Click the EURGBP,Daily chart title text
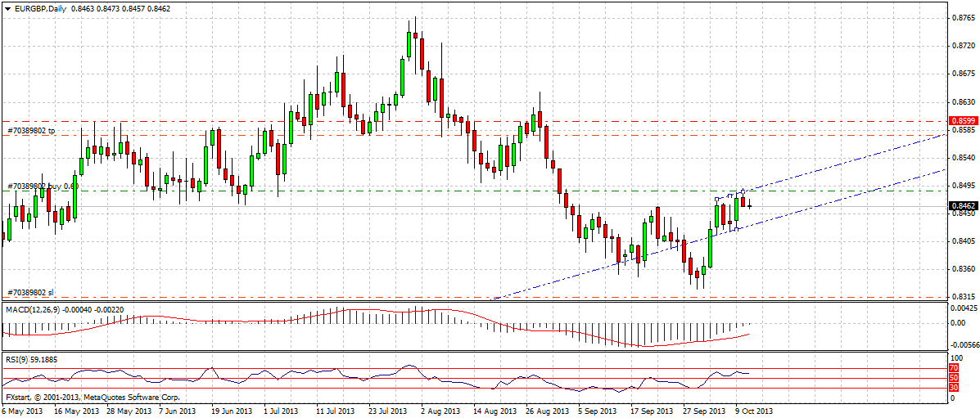Image resolution: width=980 pixels, height=418 pixels. click(x=40, y=9)
